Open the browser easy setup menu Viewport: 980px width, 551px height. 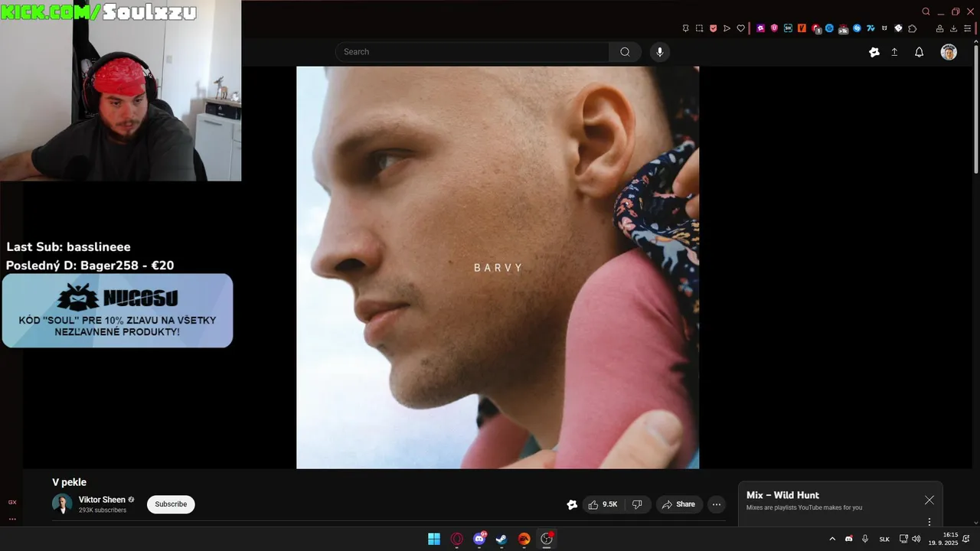(x=967, y=28)
